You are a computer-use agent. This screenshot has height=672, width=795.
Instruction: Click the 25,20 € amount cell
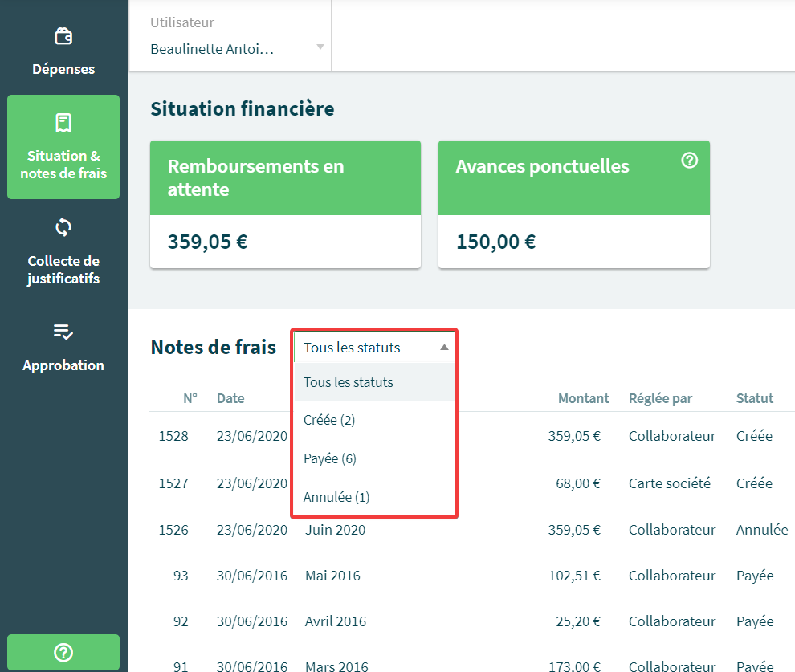pos(578,621)
